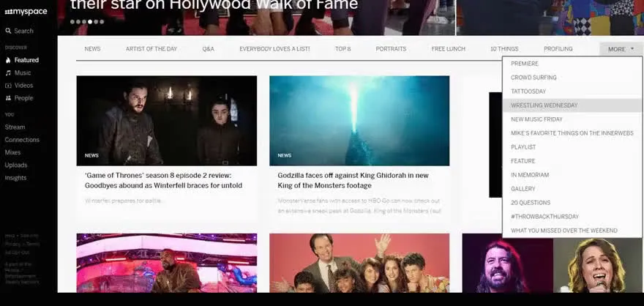The image size is (644, 306).
Task: Choose 20 Questions from More menu
Action: 572,203
